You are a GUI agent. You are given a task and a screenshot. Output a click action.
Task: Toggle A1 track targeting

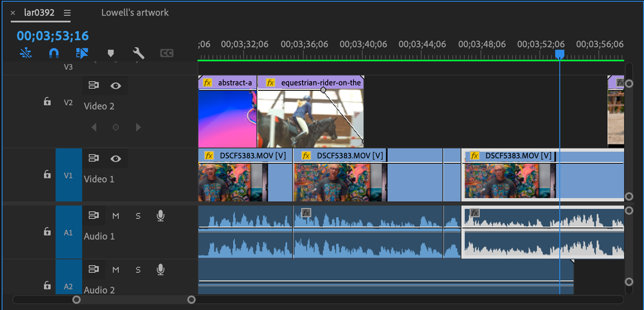[x=68, y=233]
